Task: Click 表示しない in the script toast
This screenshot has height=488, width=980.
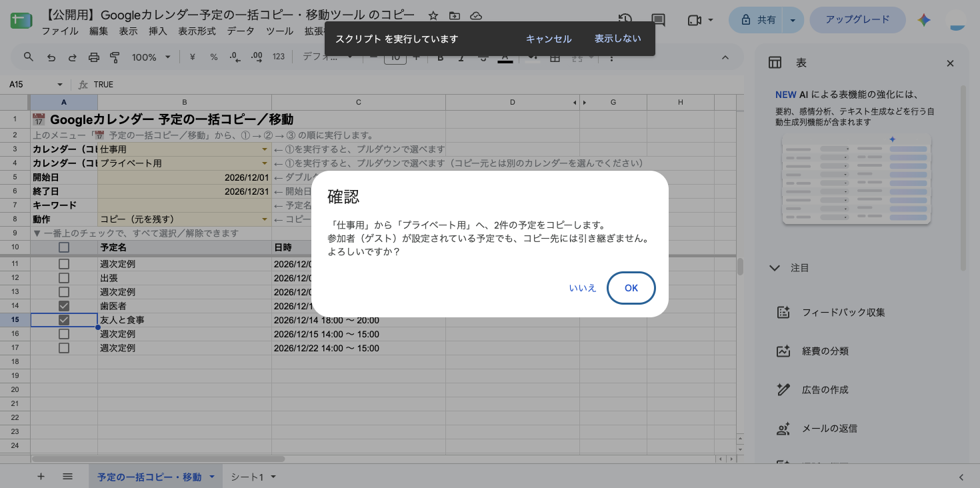Action: pyautogui.click(x=618, y=39)
